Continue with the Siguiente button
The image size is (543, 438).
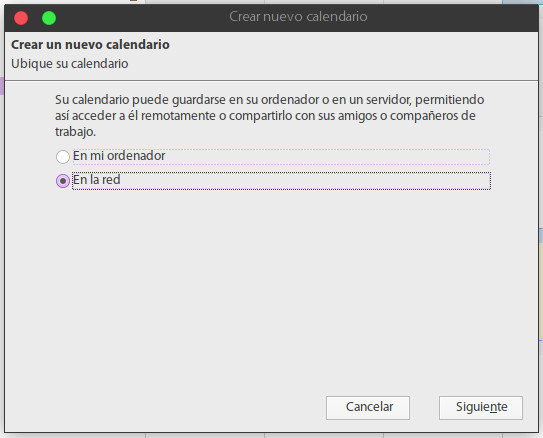click(x=481, y=408)
